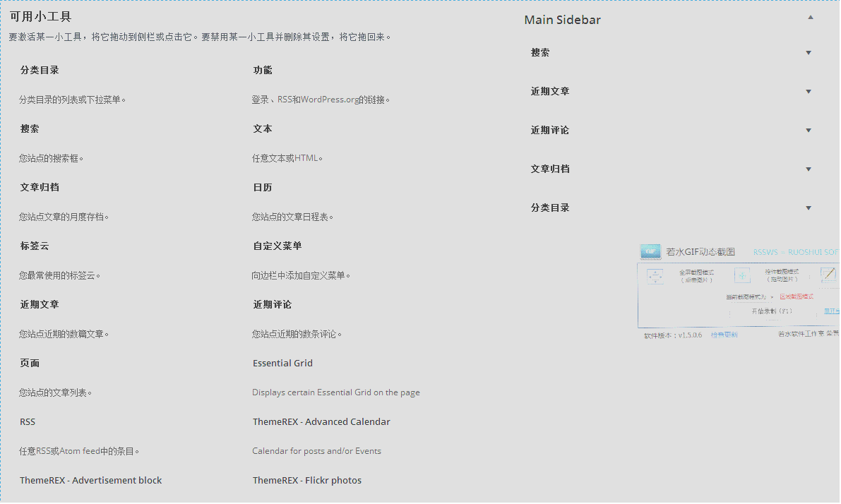Click description '分类目录的列表或下拉菜单。'
Image resolution: width=841 pixels, height=504 pixels.
(x=73, y=100)
